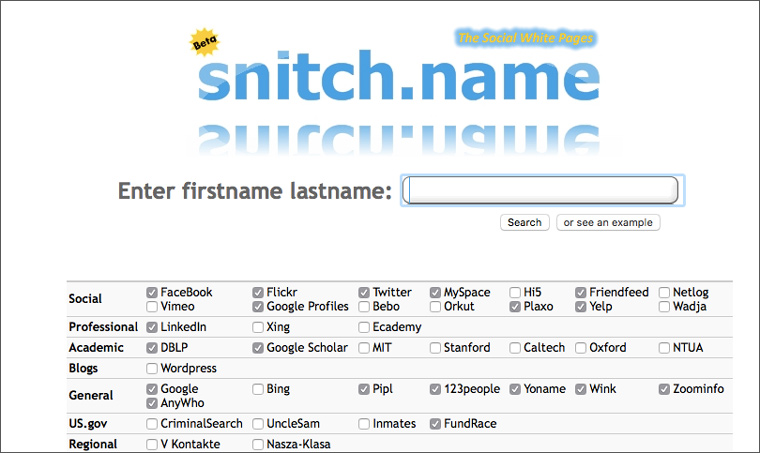Disable the 123people checkbox
This screenshot has width=760, height=453.
(435, 389)
